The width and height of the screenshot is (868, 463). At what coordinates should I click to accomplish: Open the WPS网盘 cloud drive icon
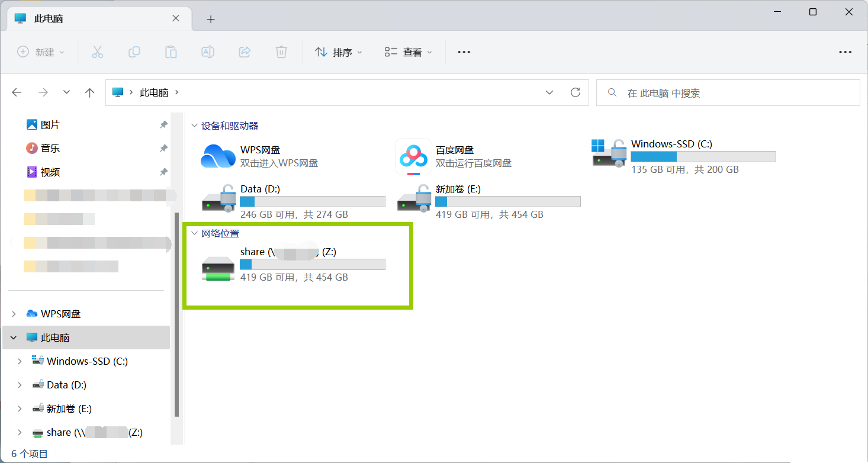(x=218, y=156)
